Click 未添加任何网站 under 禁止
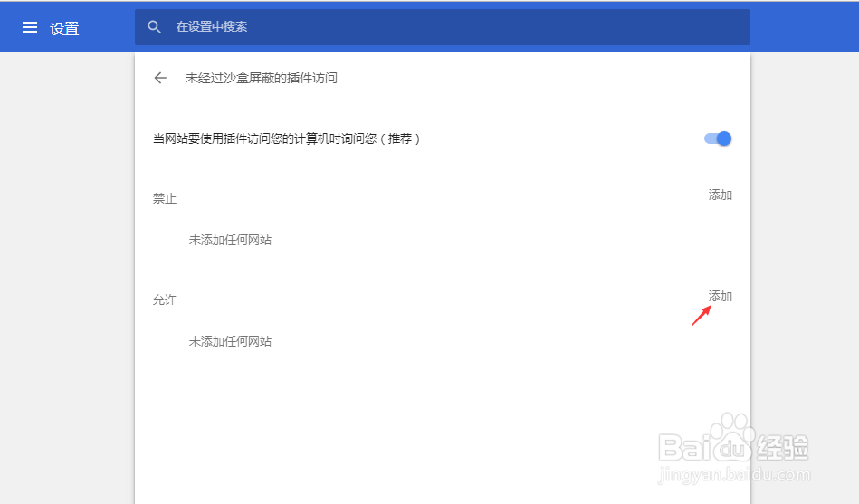 pos(230,240)
